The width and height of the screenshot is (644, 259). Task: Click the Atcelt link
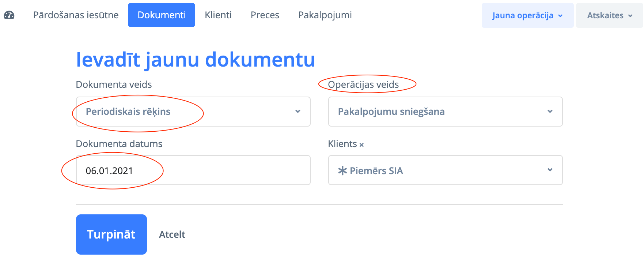coord(172,234)
